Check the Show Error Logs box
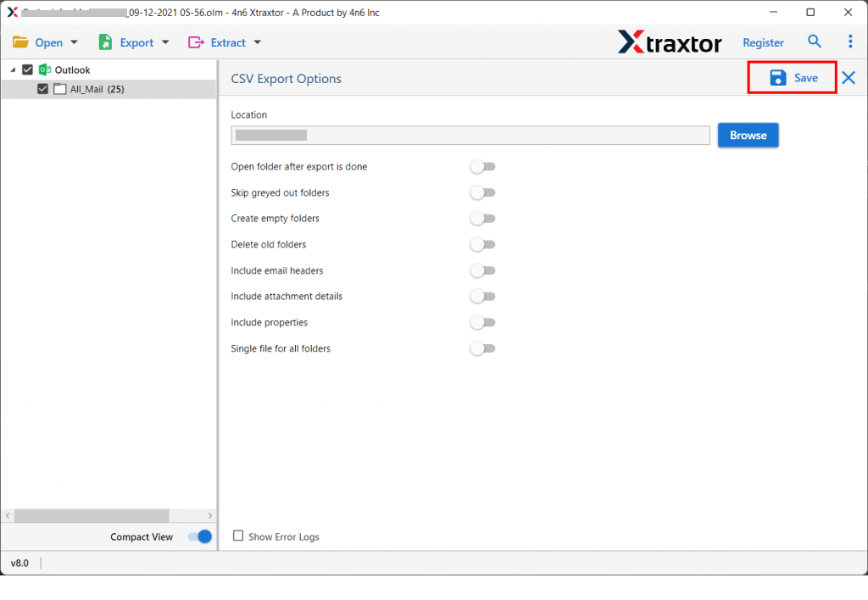868x600 pixels. coord(238,536)
